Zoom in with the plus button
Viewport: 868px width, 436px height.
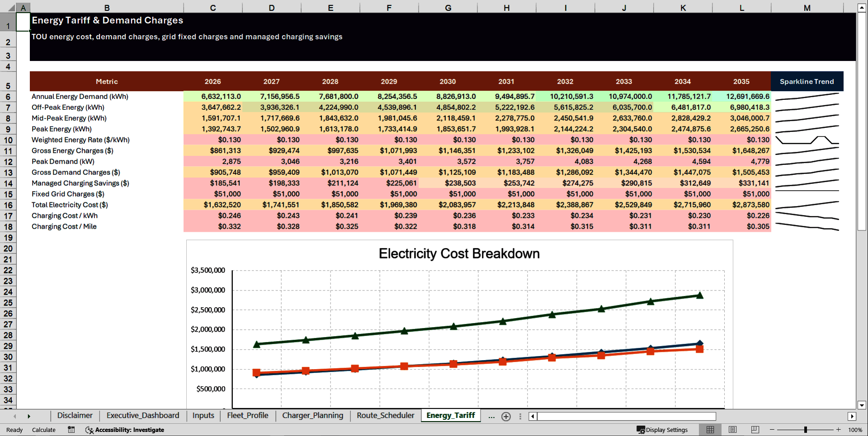[839, 430]
